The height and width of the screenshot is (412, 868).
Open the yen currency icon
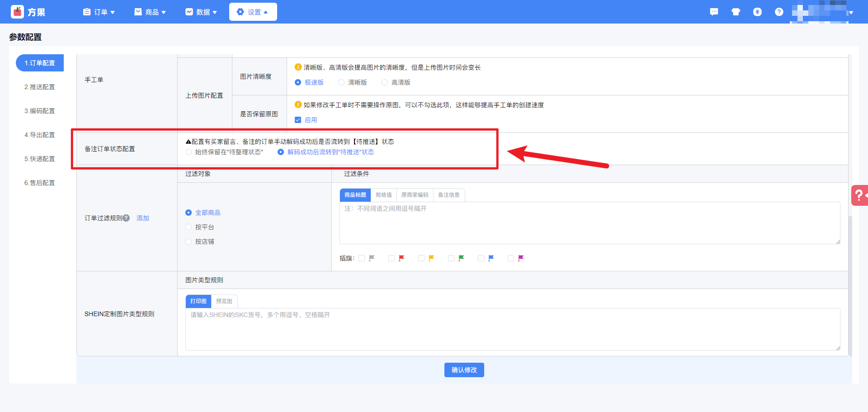pyautogui.click(x=757, y=12)
